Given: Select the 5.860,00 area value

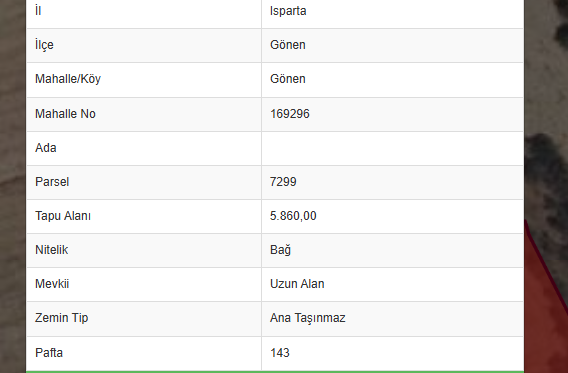Looking at the screenshot, I should click(293, 216).
